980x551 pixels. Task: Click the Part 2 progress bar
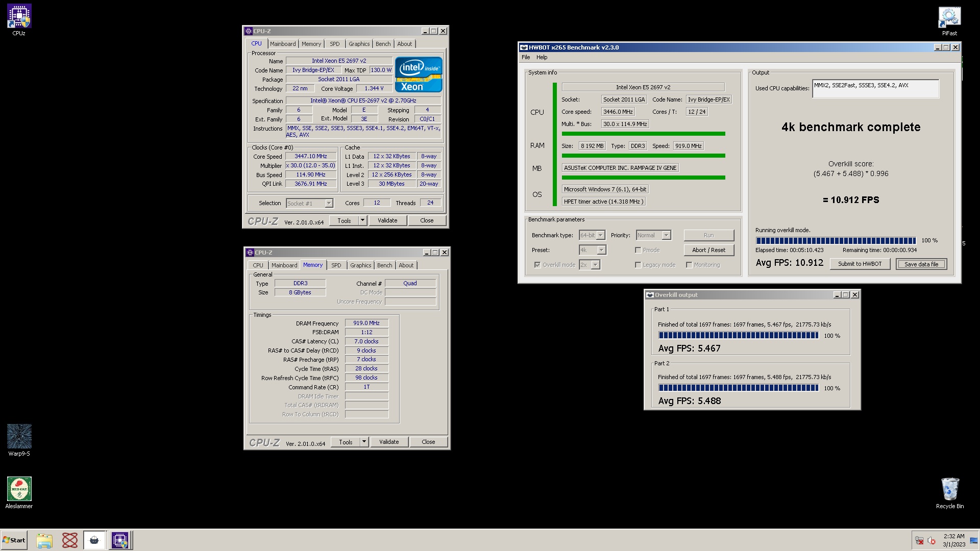click(738, 388)
